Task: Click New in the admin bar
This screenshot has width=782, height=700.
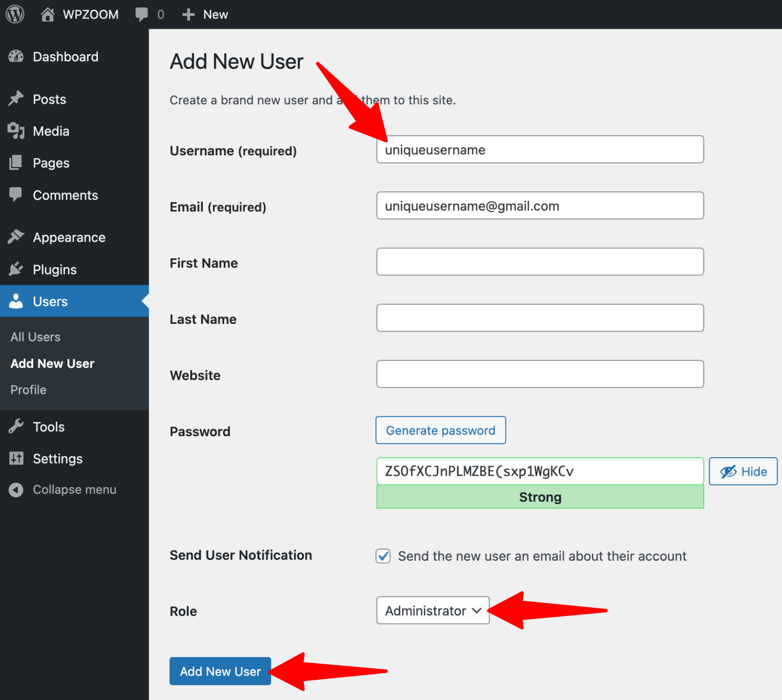Action: coord(216,15)
